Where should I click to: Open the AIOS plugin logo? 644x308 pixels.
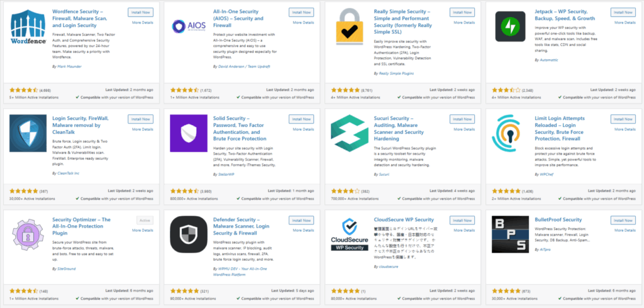(189, 26)
